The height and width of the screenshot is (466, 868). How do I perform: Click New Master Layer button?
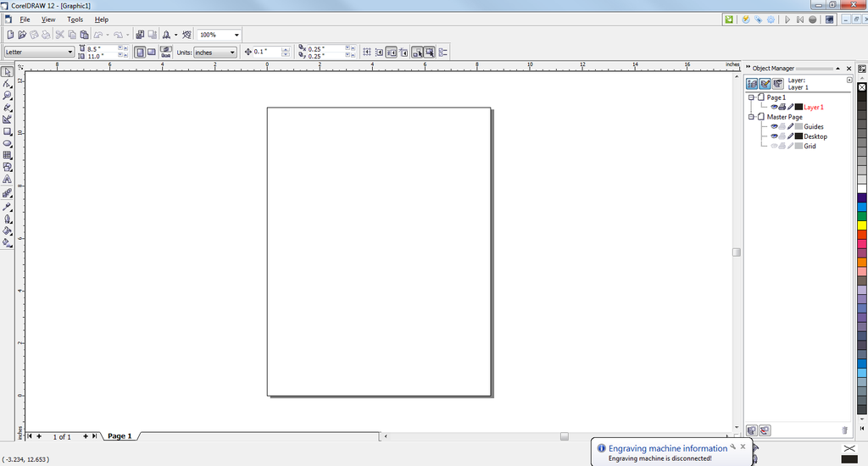point(765,430)
